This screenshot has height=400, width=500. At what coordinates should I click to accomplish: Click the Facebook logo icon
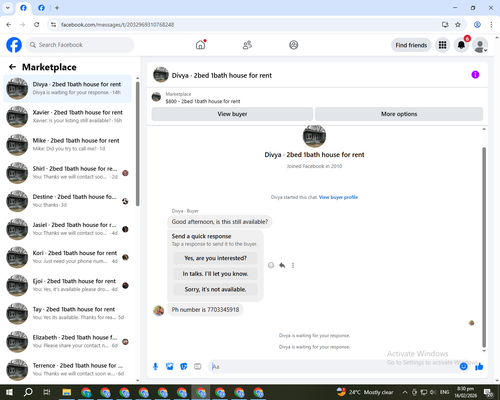[14, 45]
